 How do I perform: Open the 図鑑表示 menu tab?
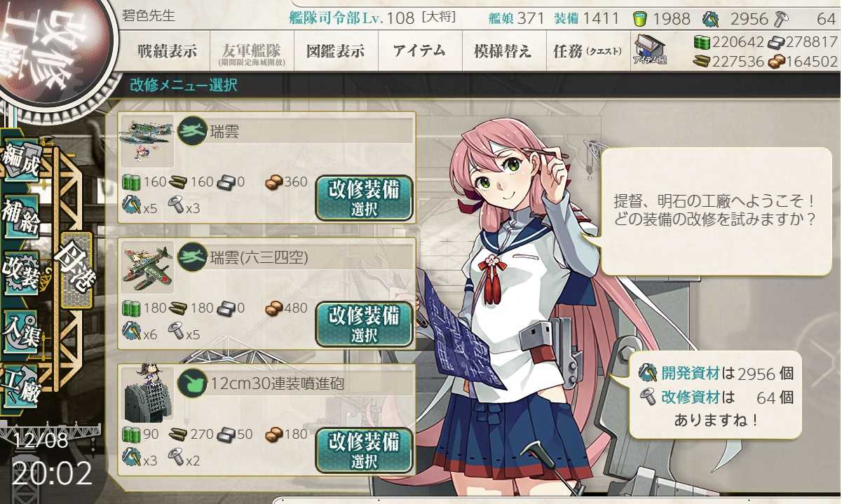click(x=335, y=51)
